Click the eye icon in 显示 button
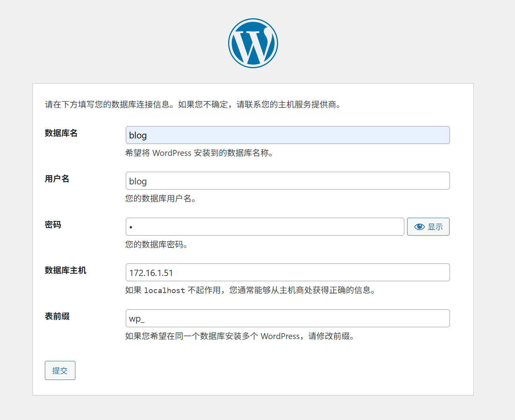Image resolution: width=515 pixels, height=420 pixels. 419,227
